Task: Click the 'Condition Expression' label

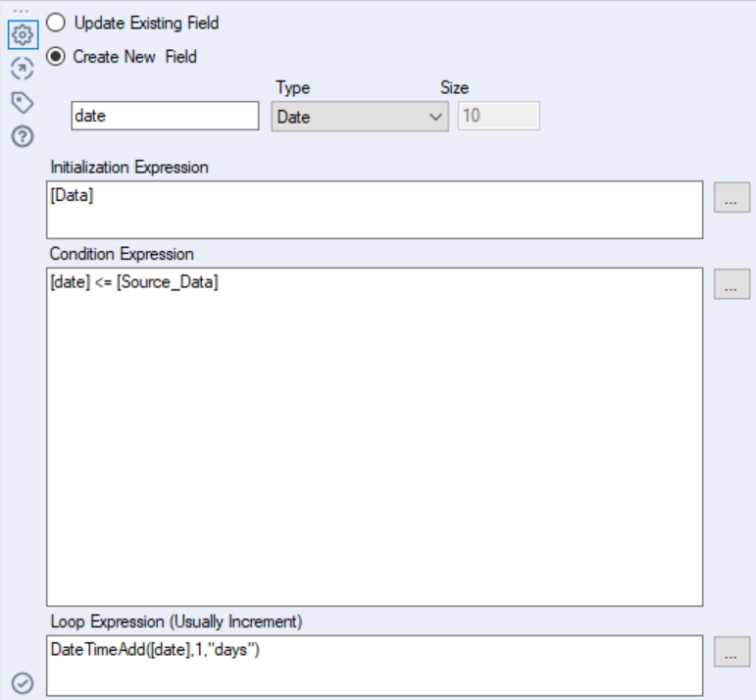Action: click(122, 254)
